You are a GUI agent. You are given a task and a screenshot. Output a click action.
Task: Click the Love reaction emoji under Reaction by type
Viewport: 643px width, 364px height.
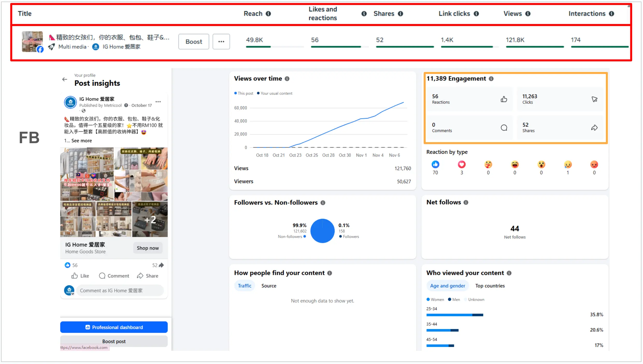point(462,164)
